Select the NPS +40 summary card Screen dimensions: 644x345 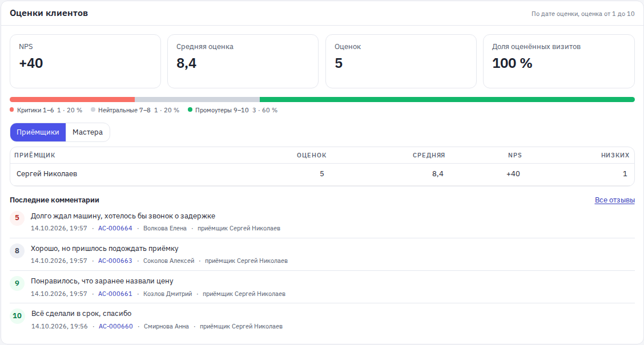click(x=85, y=61)
